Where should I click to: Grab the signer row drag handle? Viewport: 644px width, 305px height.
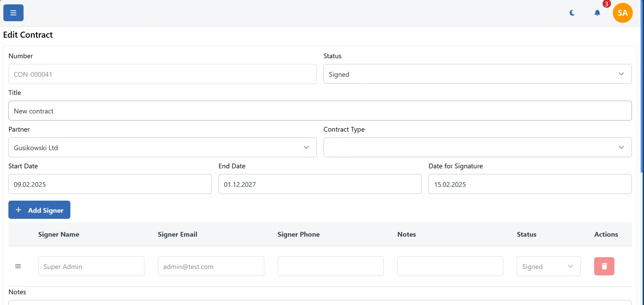pyautogui.click(x=18, y=266)
